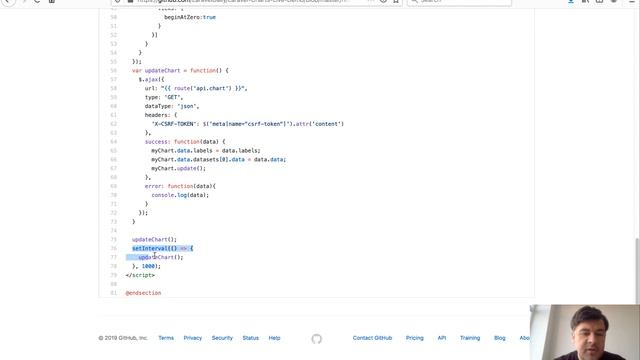Click the browser address bar URL

(x=243, y=1)
